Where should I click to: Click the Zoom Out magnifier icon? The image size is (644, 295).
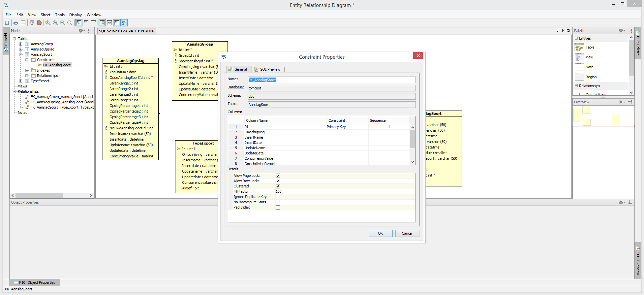[x=62, y=23]
